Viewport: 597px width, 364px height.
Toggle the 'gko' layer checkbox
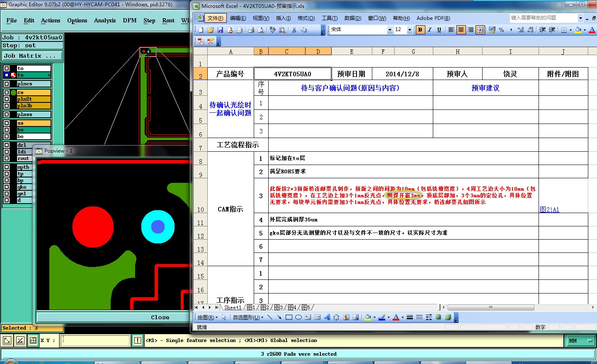(x=7, y=187)
